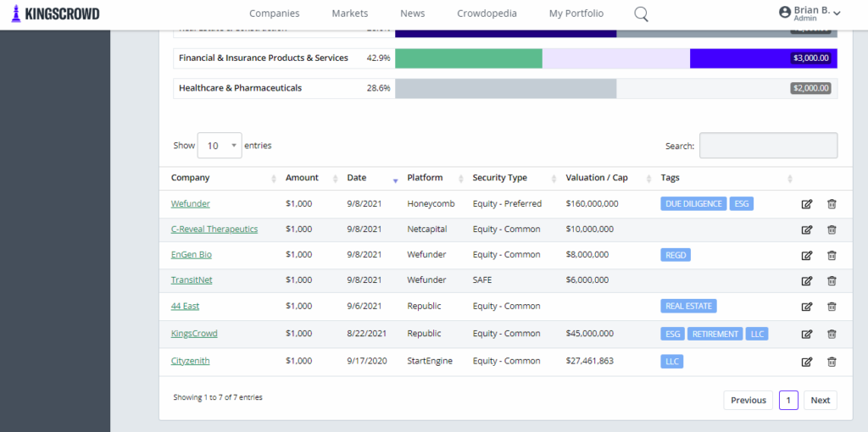Open the TransitNet company link

(x=192, y=280)
